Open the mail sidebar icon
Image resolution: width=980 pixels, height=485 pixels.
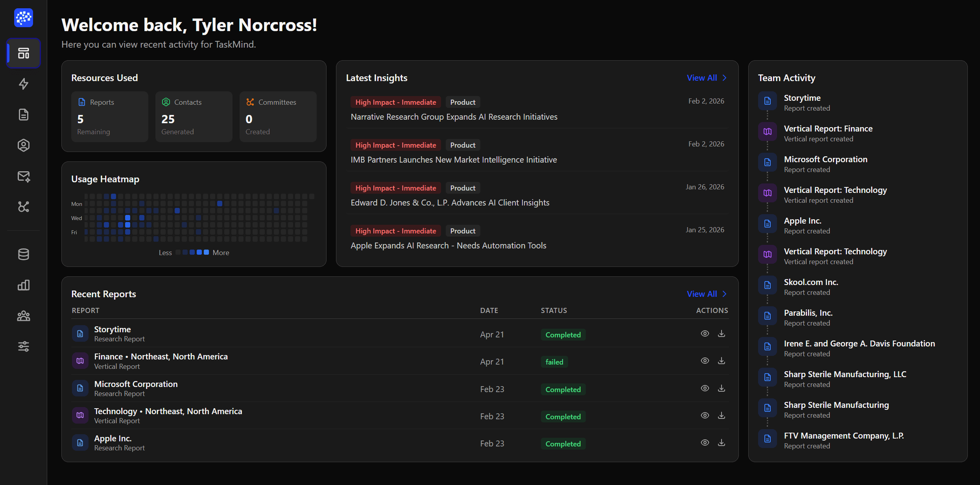24,176
